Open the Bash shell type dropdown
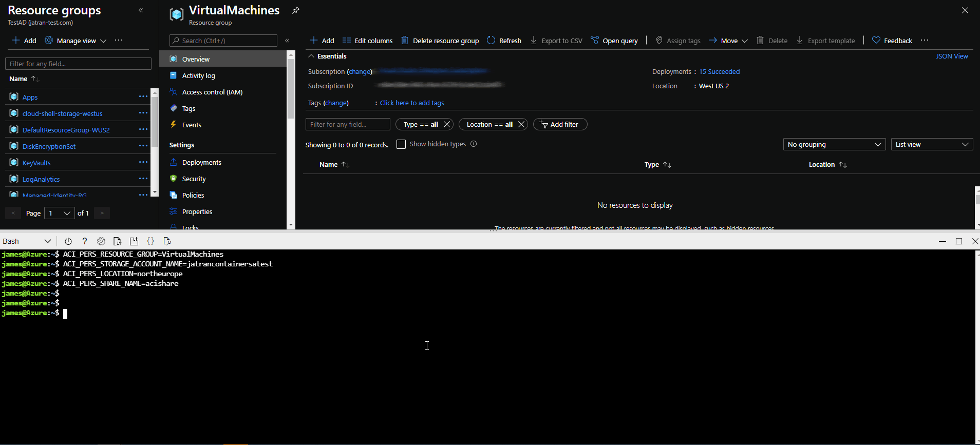Image resolution: width=980 pixels, height=445 pixels. [27, 241]
